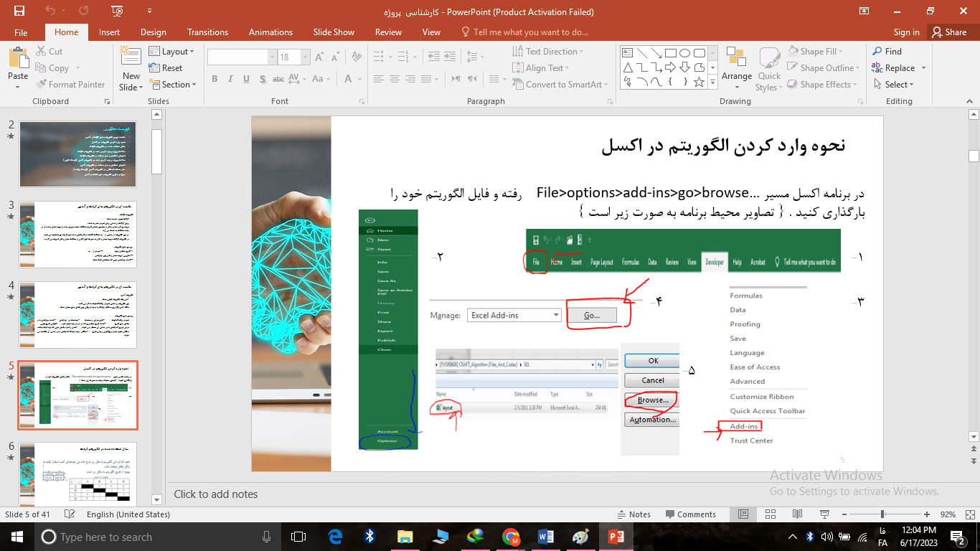Toggle the Notes pane
Screen dimensions: 980x551
coord(633,514)
